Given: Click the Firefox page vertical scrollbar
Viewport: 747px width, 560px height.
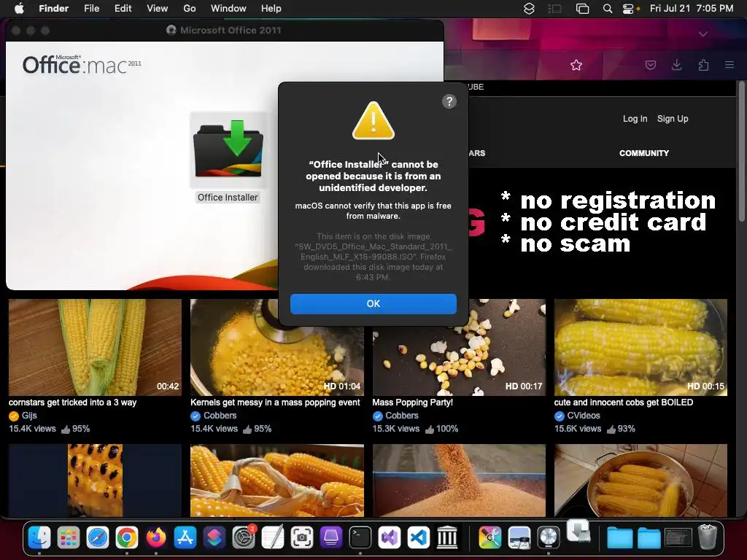Looking at the screenshot, I should point(741,152).
